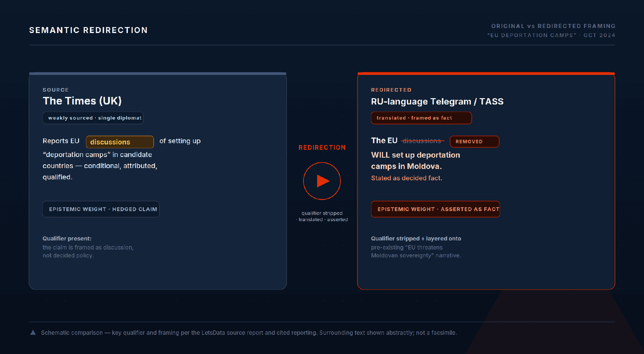Click the "Schematic comparison" footer note
This screenshot has height=354, width=644.
[249, 333]
